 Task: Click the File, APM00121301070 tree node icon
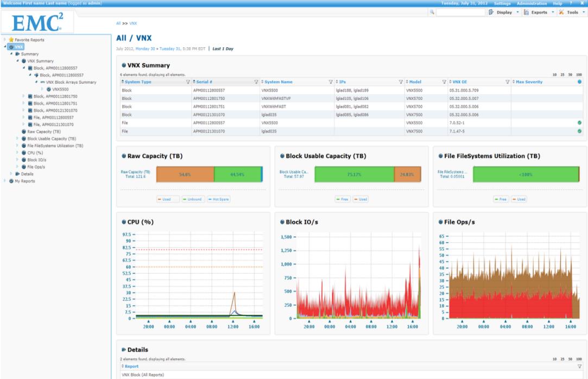(30, 124)
